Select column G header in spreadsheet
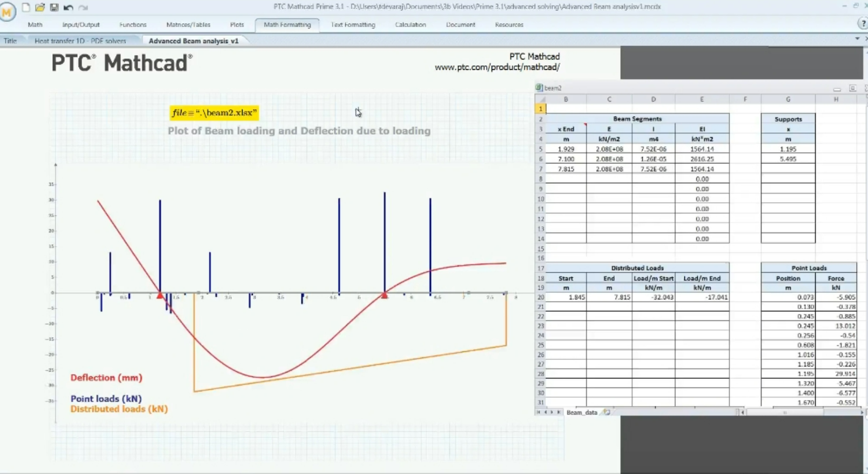Viewport: 868px width, 474px height. coord(788,99)
